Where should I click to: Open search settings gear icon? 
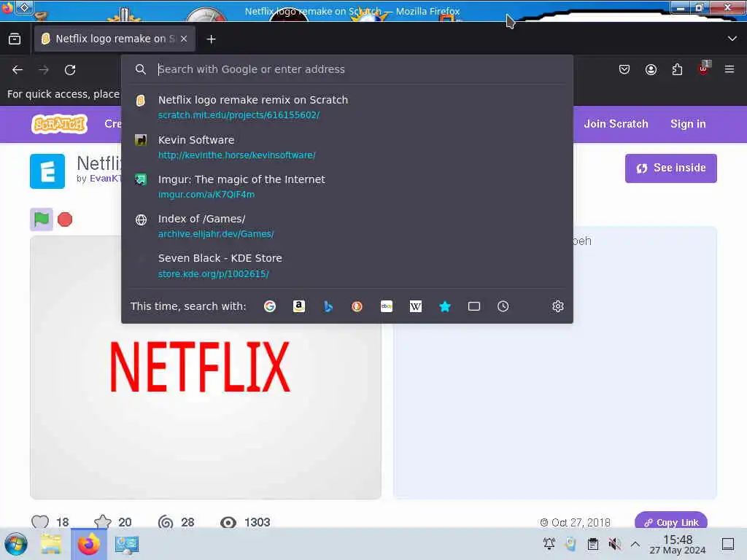pyautogui.click(x=558, y=306)
